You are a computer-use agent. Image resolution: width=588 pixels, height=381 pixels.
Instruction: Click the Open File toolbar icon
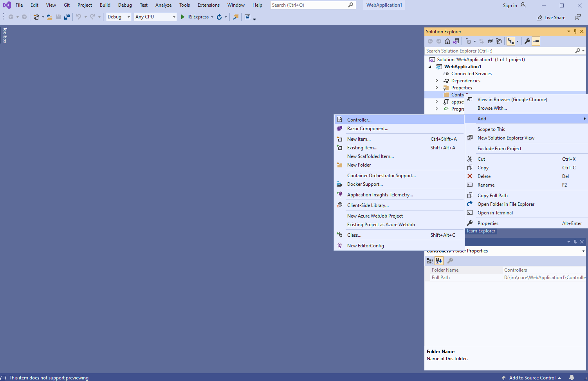pyautogui.click(x=50, y=17)
